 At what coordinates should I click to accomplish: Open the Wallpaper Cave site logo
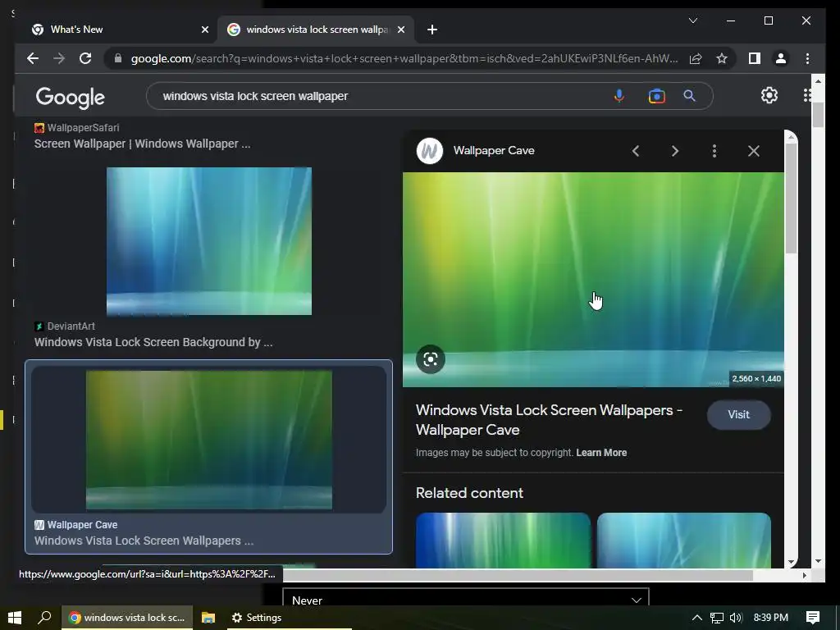(x=430, y=151)
